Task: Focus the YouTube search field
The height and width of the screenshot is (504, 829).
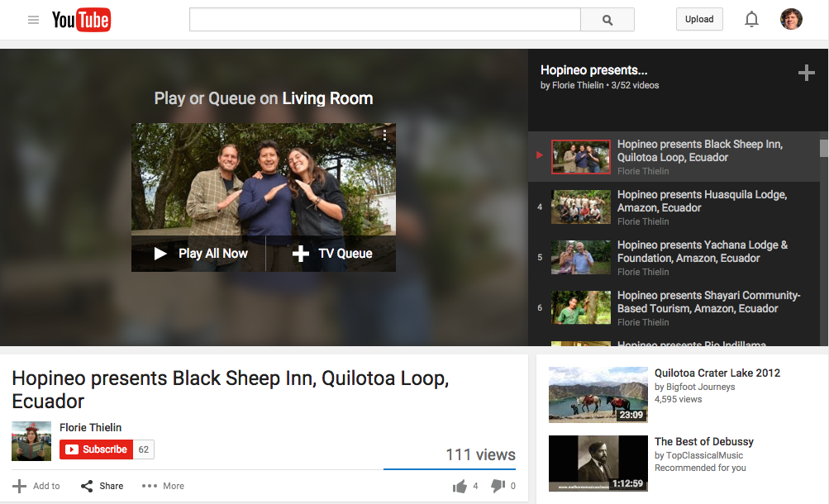Action: [385, 20]
